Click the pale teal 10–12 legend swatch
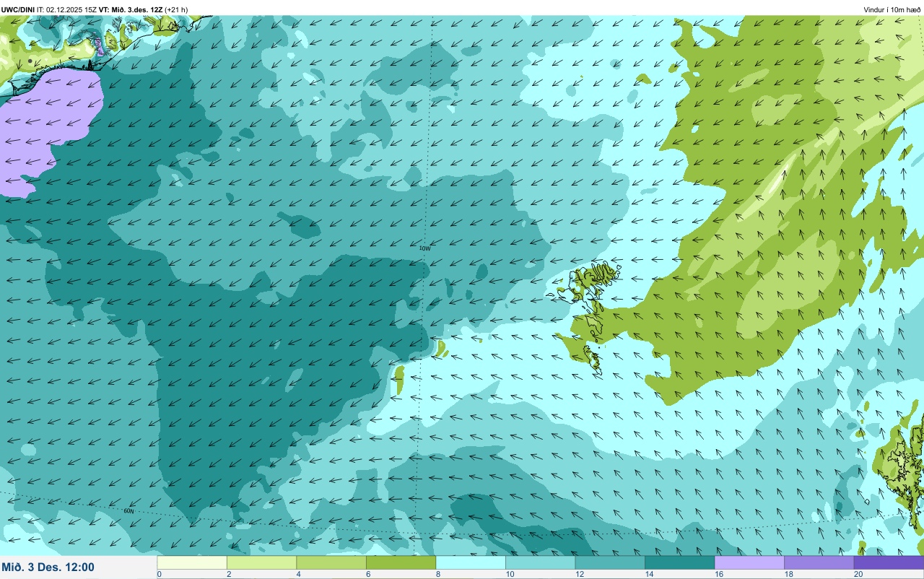Screen dimensions: 924x579 click(x=540, y=562)
